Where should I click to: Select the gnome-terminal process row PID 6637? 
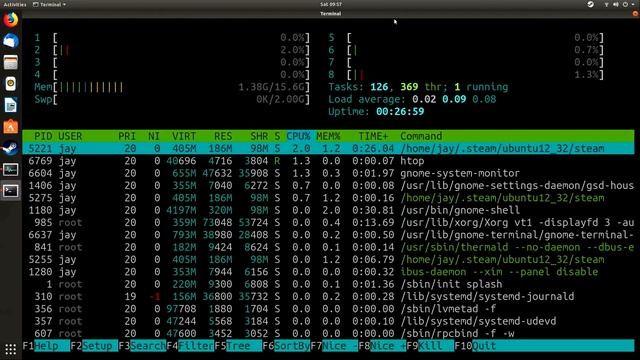[x=328, y=235]
